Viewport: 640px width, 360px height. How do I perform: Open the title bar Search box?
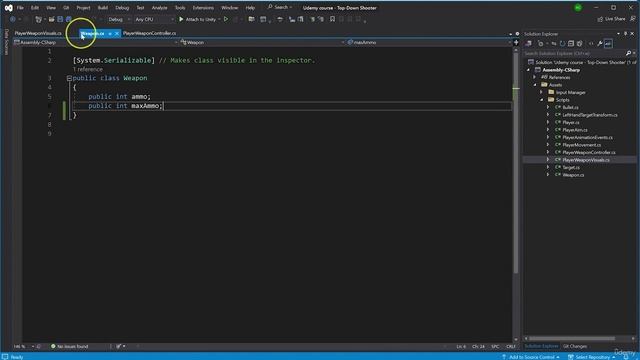tap(280, 7)
